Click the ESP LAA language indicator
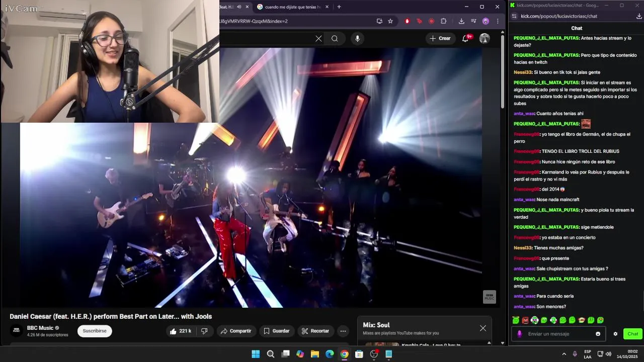Image resolution: width=644 pixels, height=362 pixels. [588, 354]
